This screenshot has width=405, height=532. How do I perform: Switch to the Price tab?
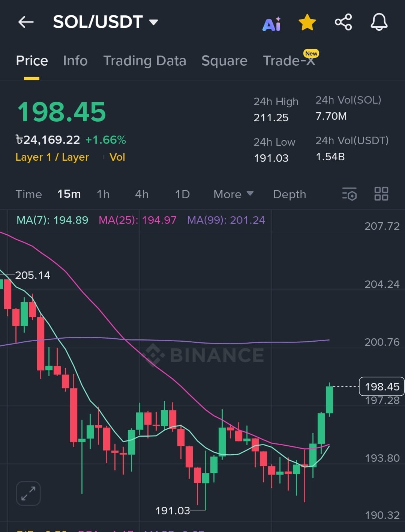coord(32,61)
